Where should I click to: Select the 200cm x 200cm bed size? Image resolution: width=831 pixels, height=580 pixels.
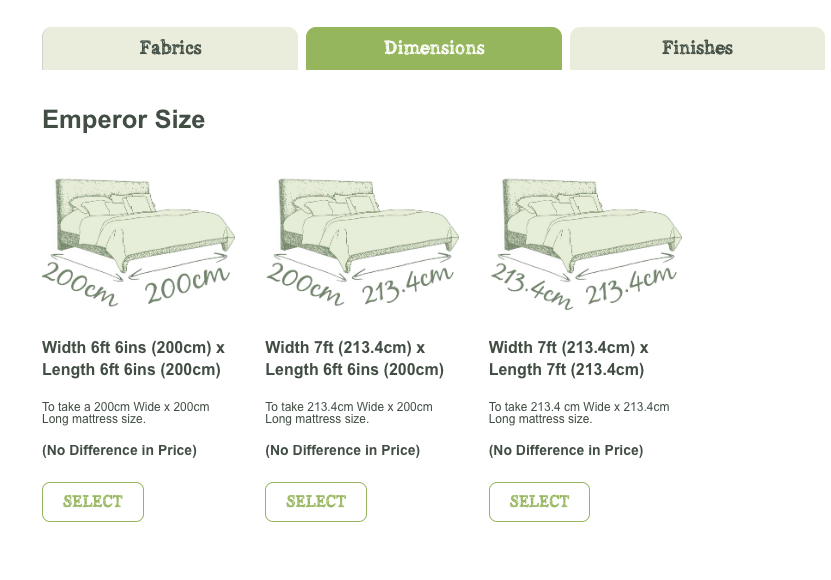[93, 502]
